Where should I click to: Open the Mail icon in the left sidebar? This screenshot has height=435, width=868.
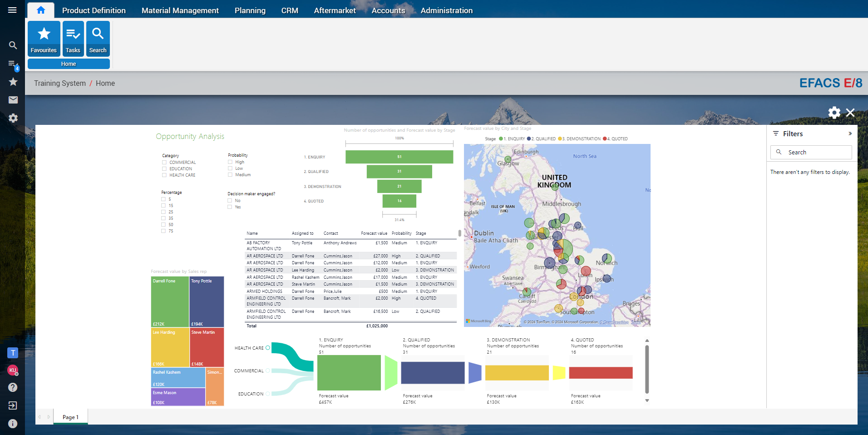12,100
